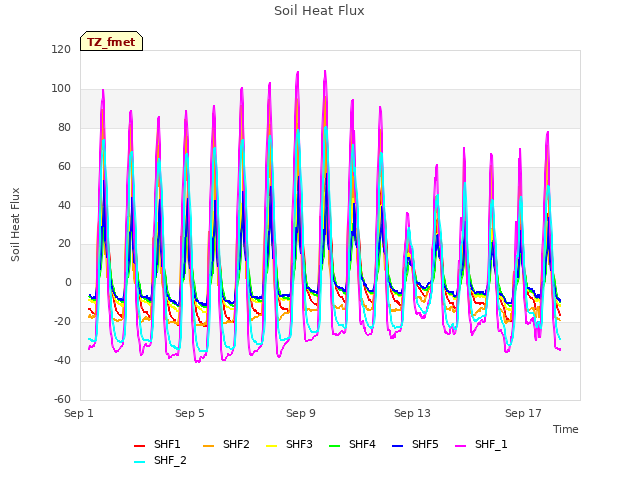Click the red SHF1 legend color marker

tap(140, 445)
